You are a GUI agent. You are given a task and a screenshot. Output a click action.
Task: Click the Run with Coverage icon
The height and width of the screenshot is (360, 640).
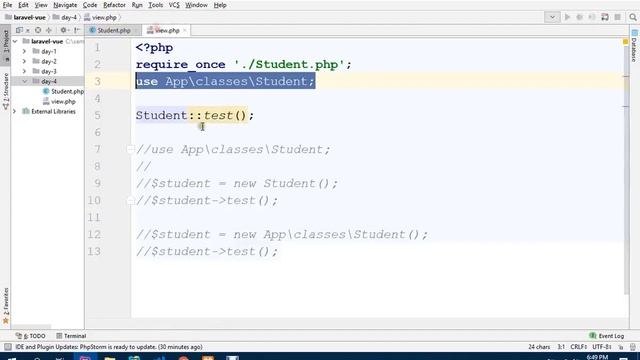point(592,17)
